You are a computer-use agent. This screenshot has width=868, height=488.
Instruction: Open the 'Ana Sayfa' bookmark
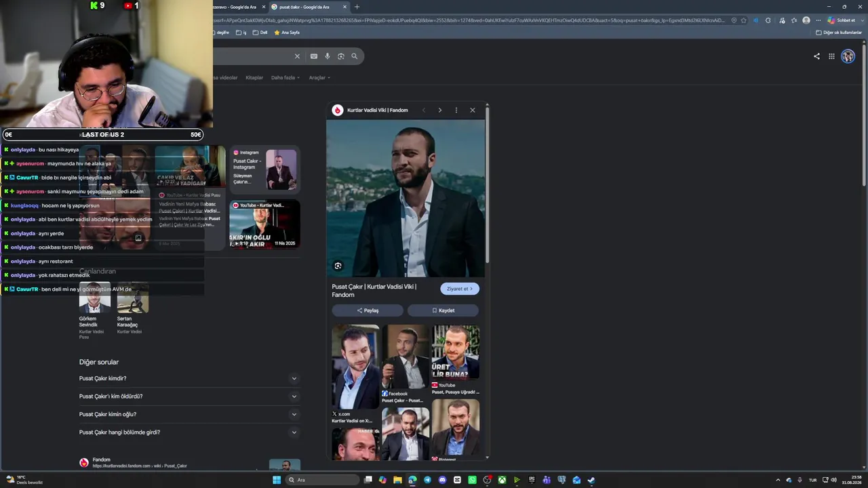pos(287,33)
